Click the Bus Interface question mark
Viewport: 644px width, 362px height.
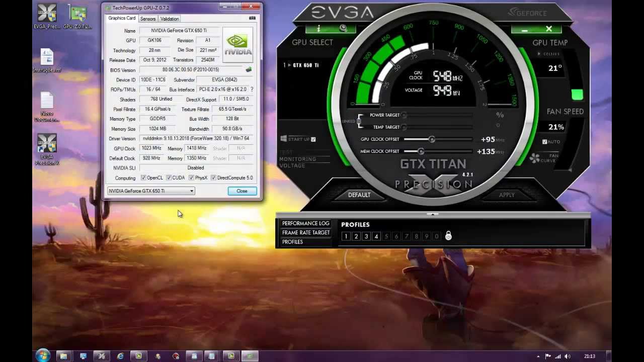(x=252, y=89)
